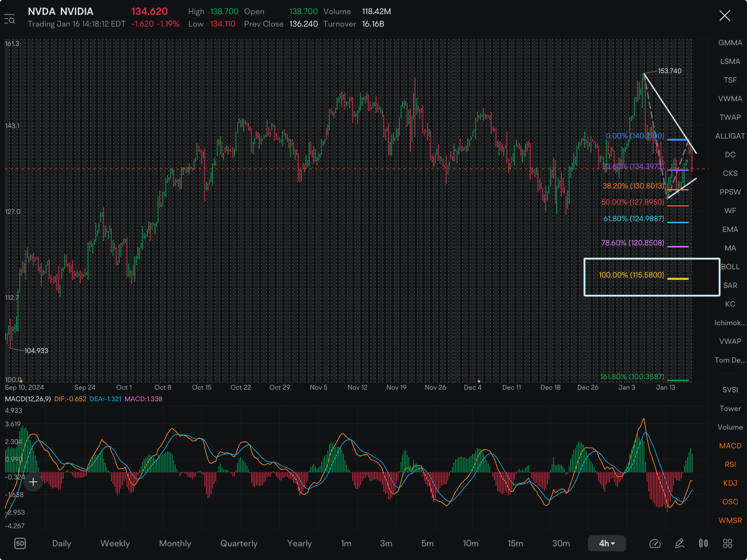
Task: Enable the Tom De... indicator
Action: [730, 360]
